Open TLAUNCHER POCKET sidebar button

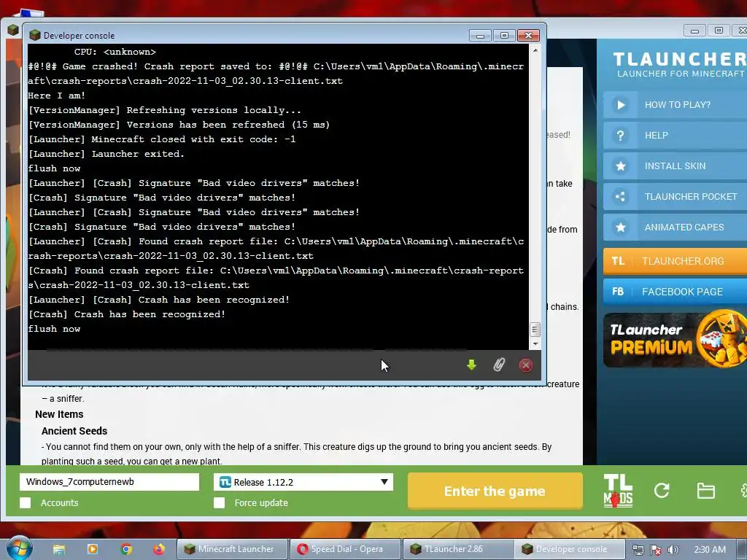[x=675, y=197]
